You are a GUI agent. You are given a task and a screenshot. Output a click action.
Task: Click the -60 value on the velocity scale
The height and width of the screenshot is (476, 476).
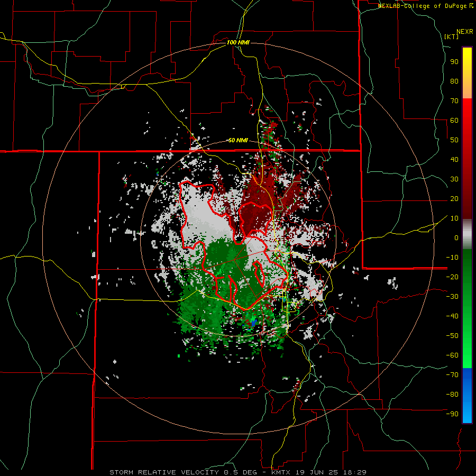[x=452, y=355]
